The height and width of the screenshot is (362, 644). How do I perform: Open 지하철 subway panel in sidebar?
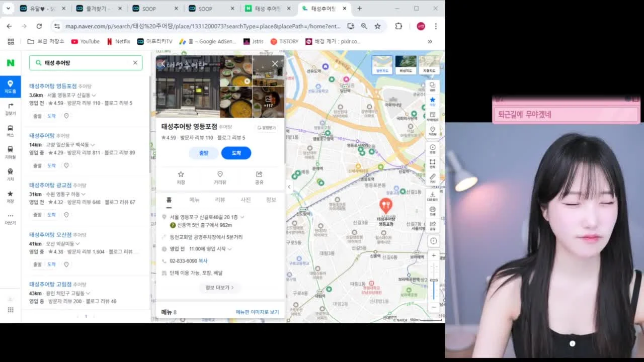(x=10, y=152)
